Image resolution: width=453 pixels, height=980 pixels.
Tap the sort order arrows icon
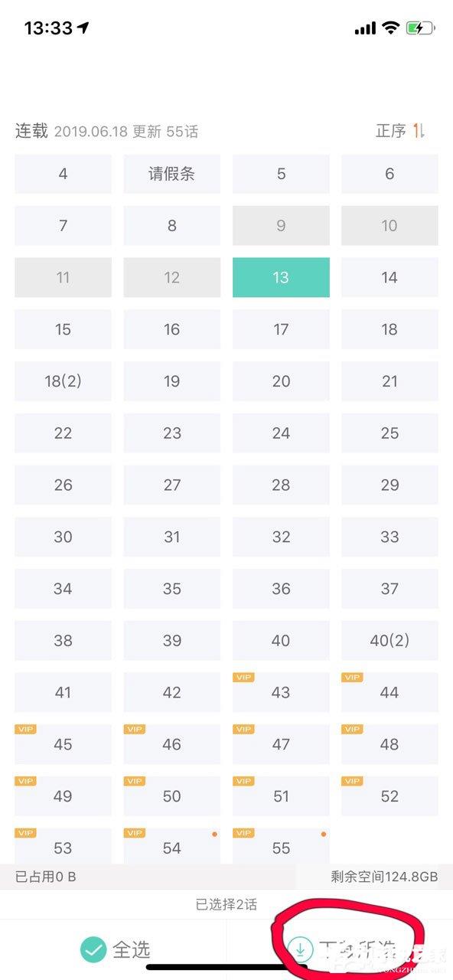[x=419, y=131]
